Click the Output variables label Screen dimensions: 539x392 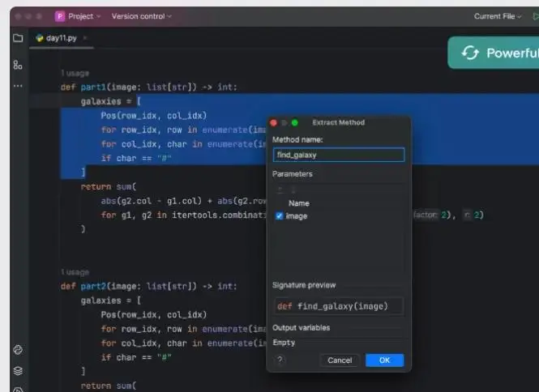point(302,328)
